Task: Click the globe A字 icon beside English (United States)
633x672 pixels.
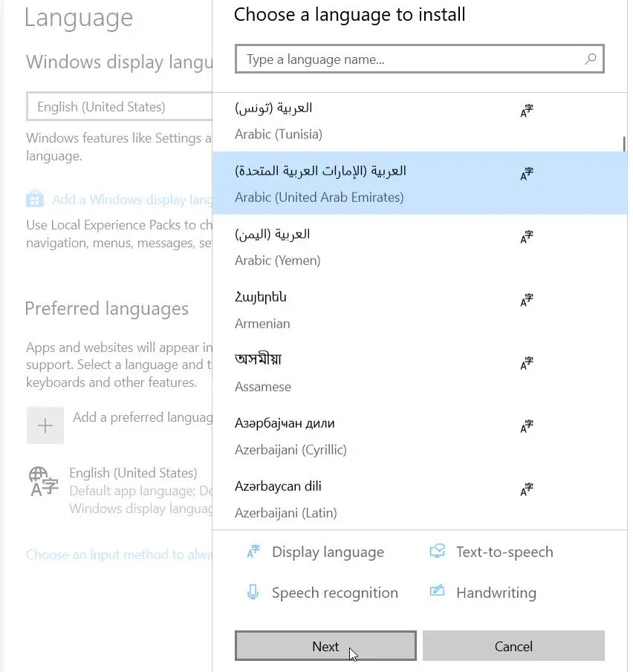Action: pyautogui.click(x=42, y=481)
